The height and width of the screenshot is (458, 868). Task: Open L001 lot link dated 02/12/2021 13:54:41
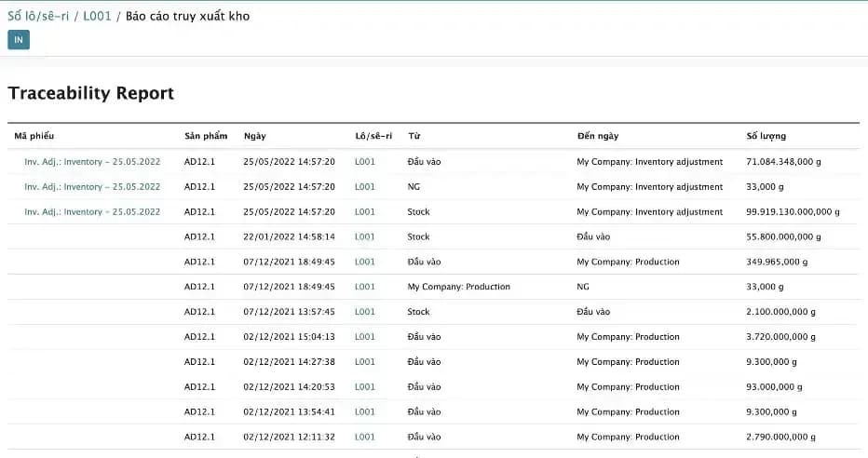[365, 412]
